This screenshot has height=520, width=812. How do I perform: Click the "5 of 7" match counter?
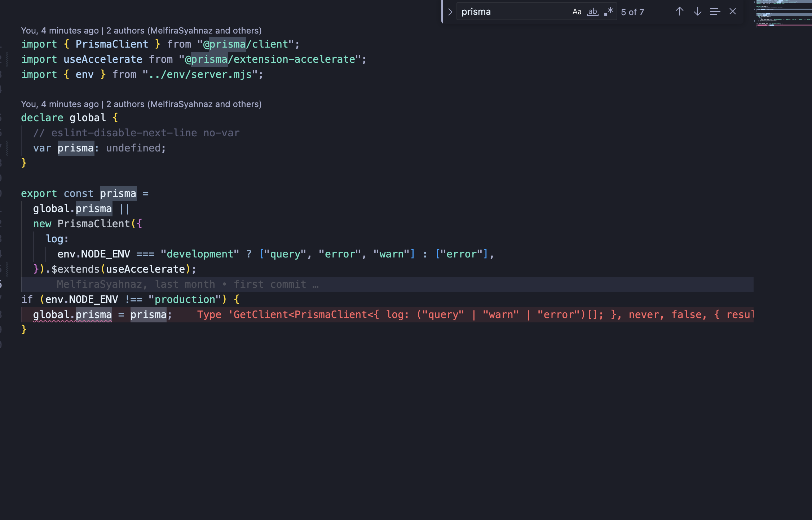[x=632, y=12]
